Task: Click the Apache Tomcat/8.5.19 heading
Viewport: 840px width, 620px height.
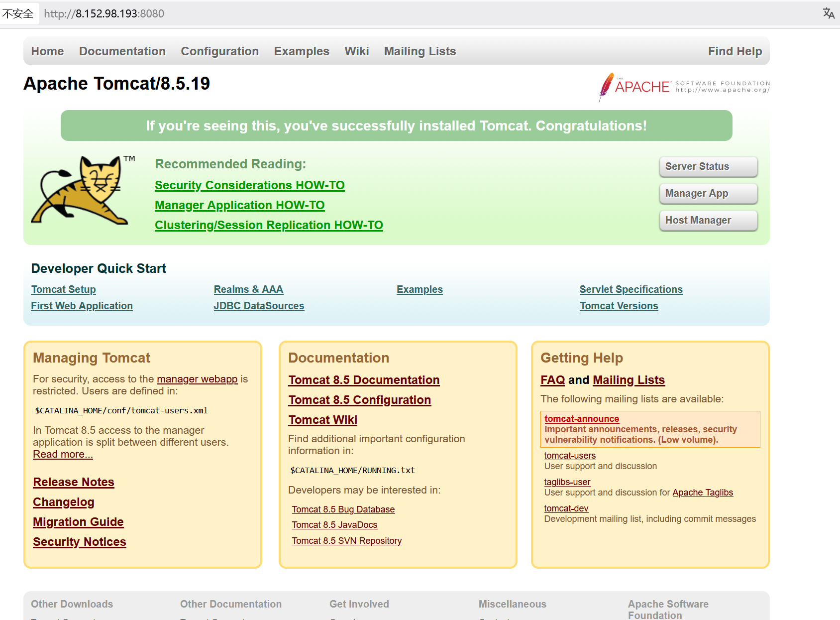Action: 117,84
